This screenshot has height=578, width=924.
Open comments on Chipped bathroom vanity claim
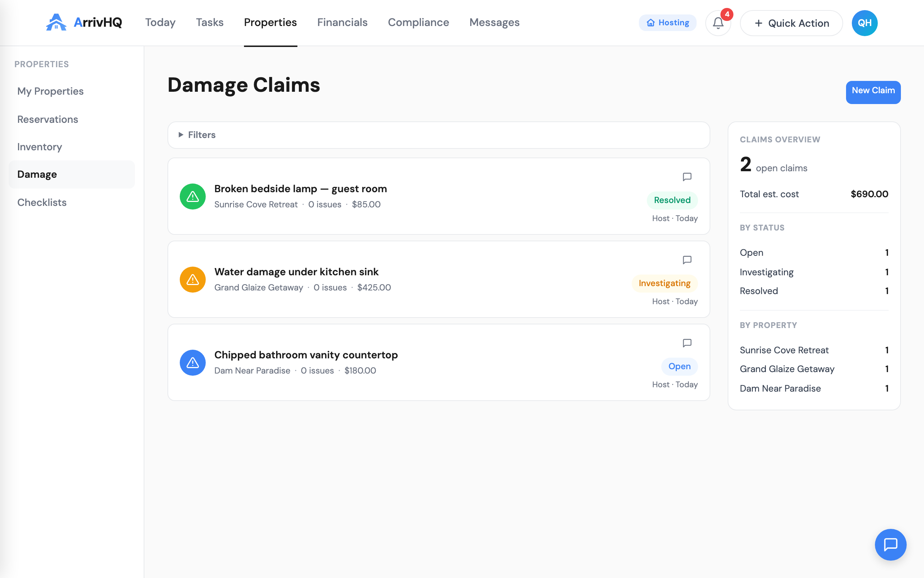click(x=687, y=343)
